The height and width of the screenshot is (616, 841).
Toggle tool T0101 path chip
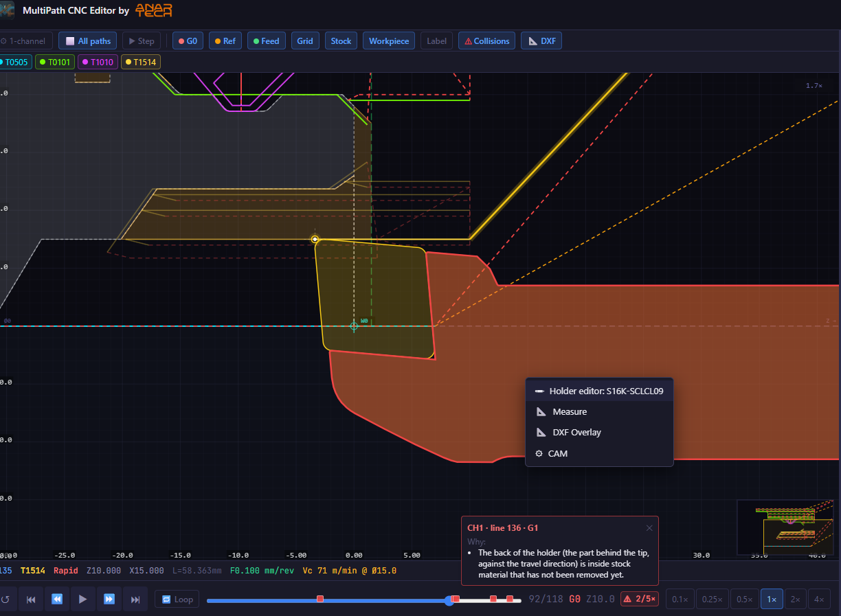click(55, 62)
